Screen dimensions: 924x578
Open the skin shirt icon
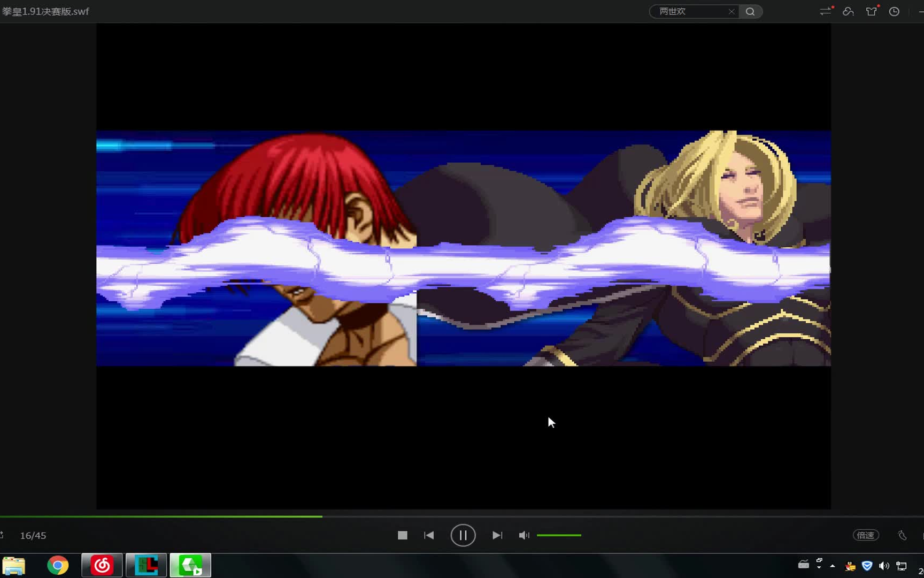(872, 11)
